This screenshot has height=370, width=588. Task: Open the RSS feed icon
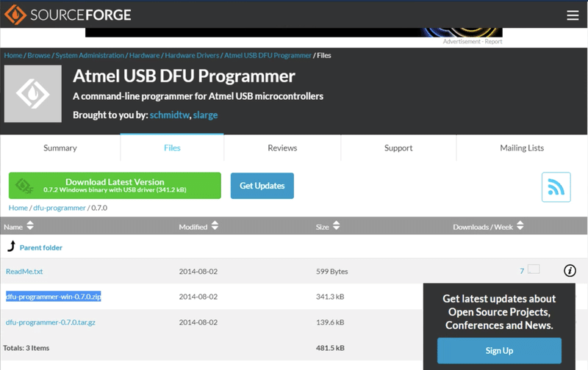pos(556,187)
